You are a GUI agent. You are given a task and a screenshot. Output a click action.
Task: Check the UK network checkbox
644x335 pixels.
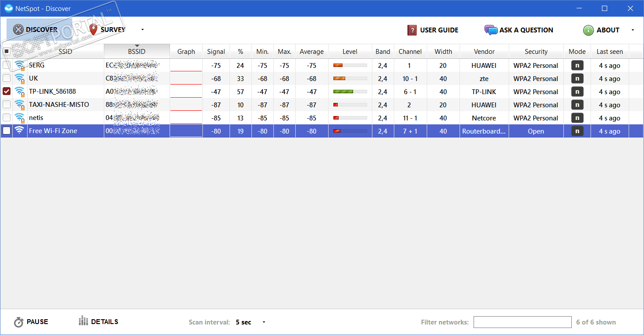[x=7, y=78]
